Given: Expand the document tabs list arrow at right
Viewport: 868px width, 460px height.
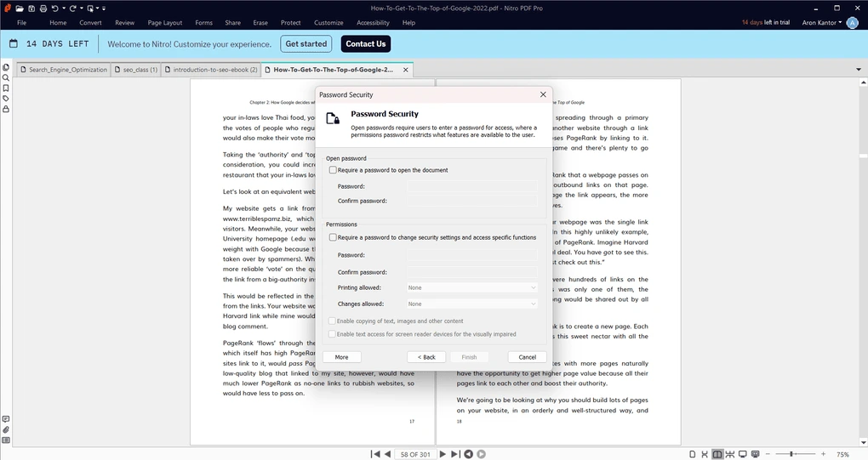Looking at the screenshot, I should pos(859,70).
